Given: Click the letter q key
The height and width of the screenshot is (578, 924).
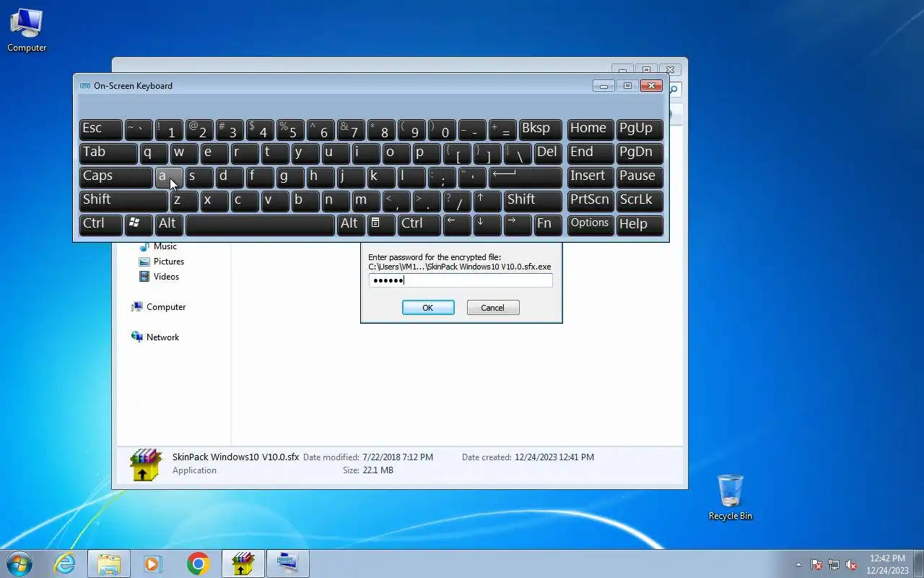Looking at the screenshot, I should (154, 153).
